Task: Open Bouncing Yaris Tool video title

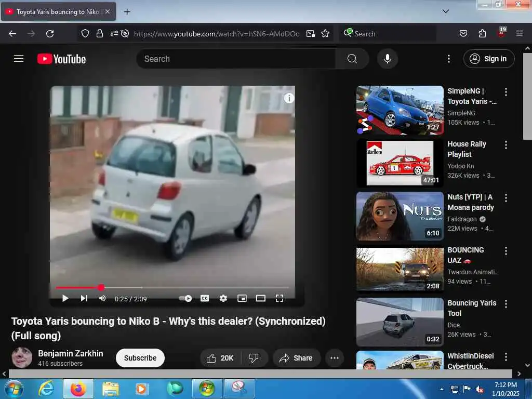Action: (x=472, y=308)
